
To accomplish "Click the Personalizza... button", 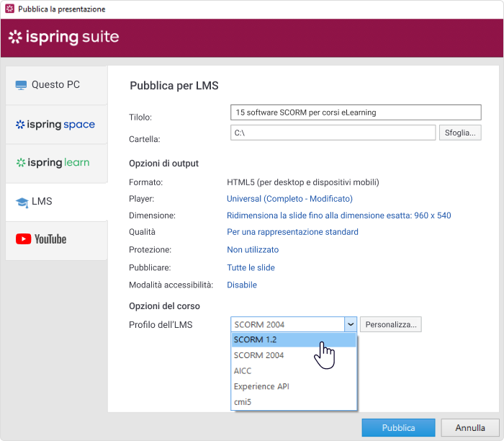I will pyautogui.click(x=390, y=324).
